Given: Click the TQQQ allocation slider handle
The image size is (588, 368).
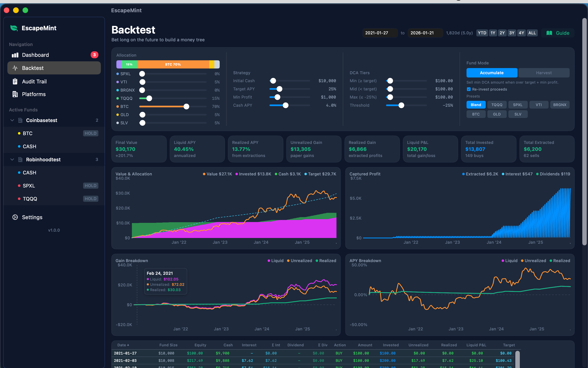Looking at the screenshot, I should [x=149, y=98].
